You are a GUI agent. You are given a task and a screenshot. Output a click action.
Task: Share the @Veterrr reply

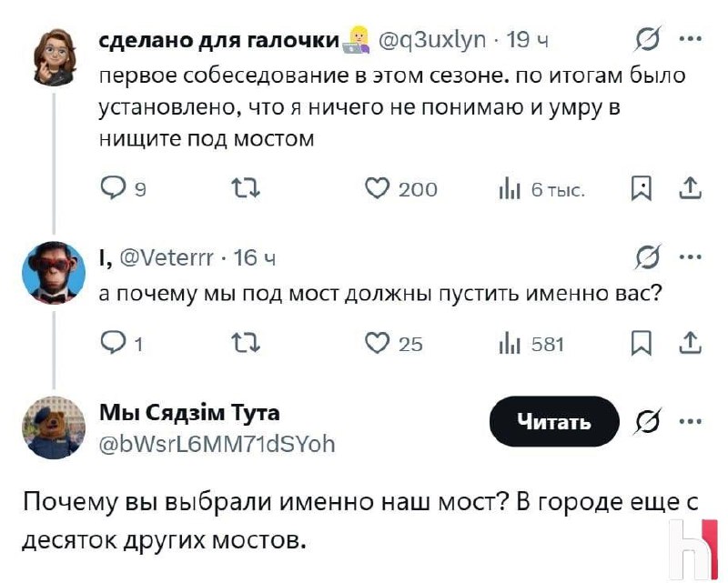coord(690,344)
